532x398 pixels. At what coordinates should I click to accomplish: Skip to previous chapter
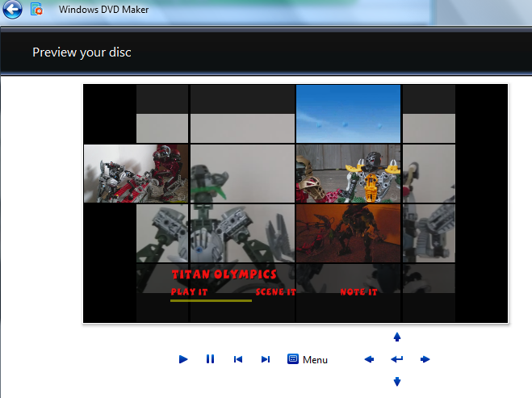(238, 359)
